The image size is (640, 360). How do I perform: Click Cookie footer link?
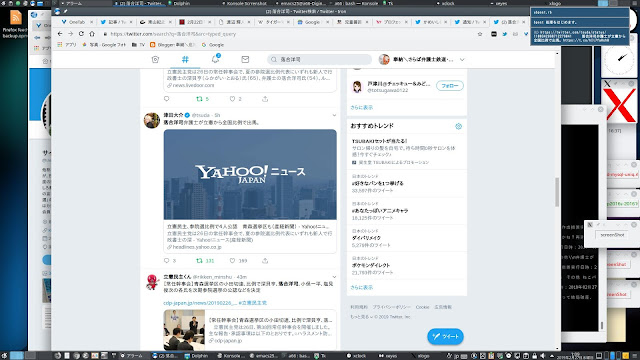coord(422,307)
